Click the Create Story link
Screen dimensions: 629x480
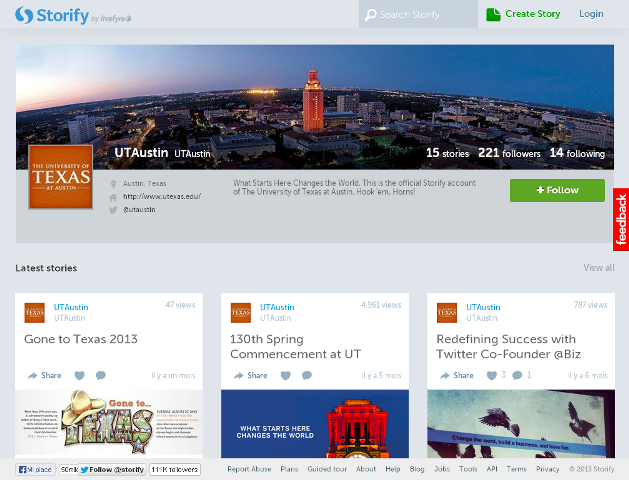(532, 14)
